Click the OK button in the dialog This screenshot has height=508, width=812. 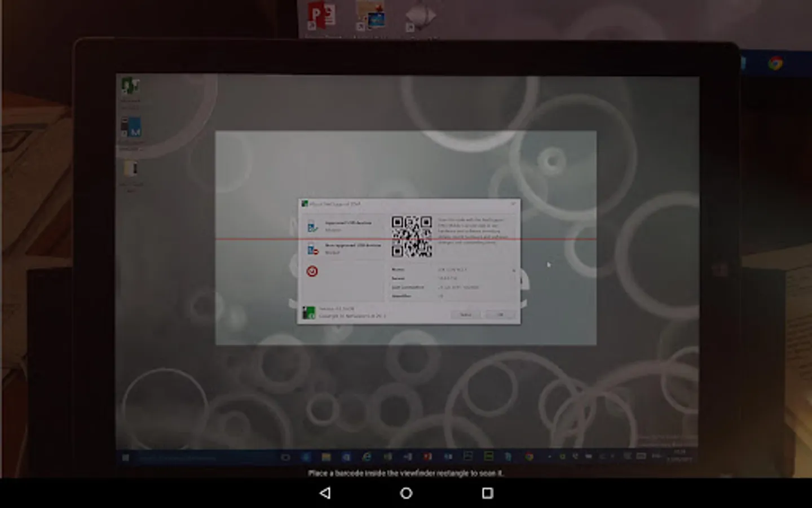click(500, 314)
